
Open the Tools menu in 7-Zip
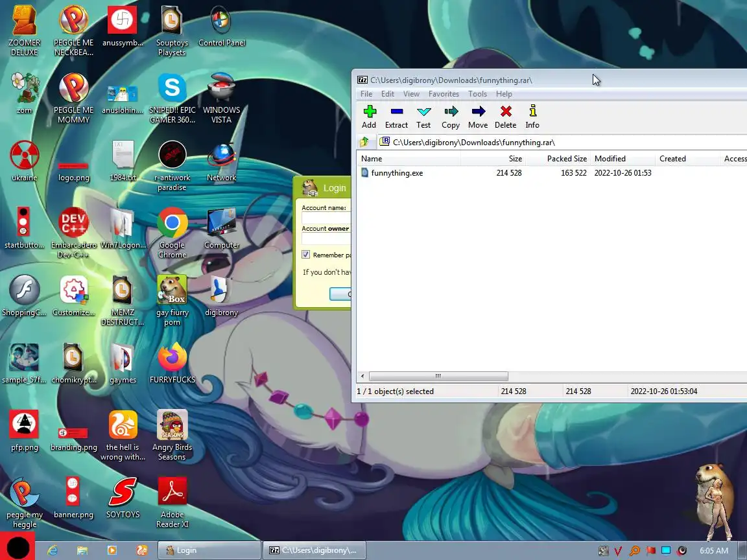[x=477, y=94]
